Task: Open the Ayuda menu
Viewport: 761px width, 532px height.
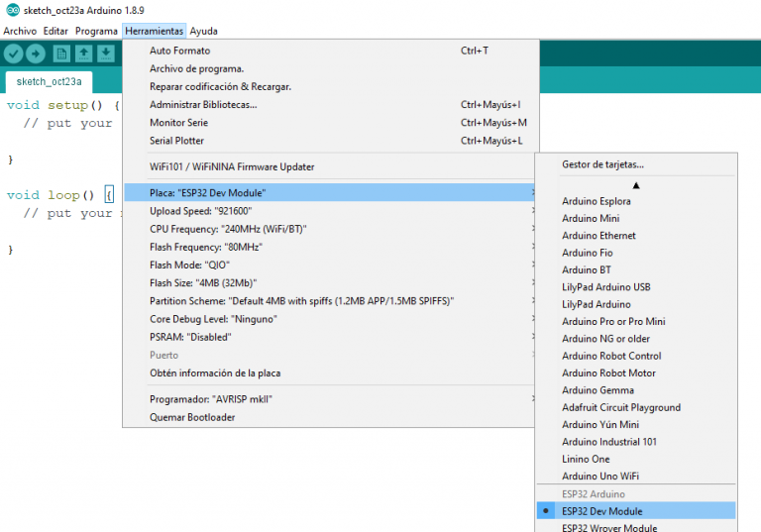Action: [203, 31]
